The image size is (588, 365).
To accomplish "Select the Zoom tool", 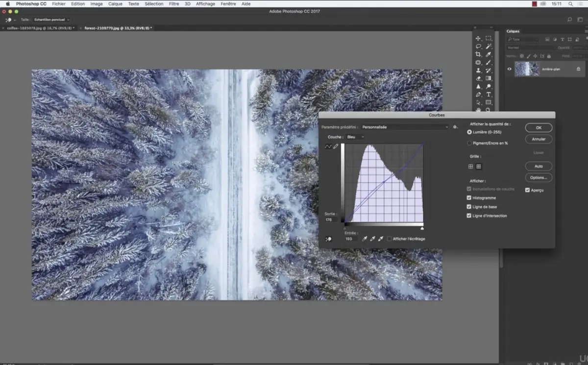I will point(488,109).
